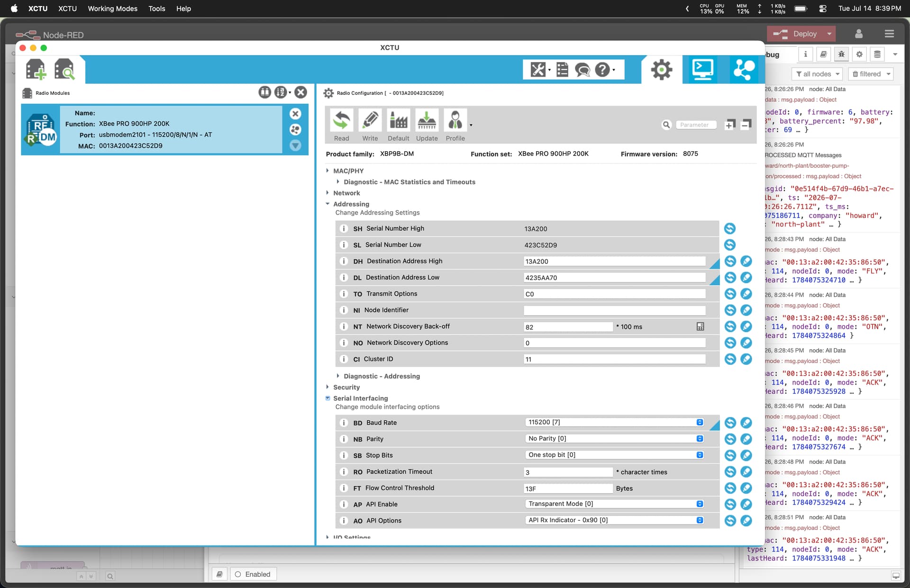Open macOS Control Center
The height and width of the screenshot is (588, 910).
click(823, 9)
